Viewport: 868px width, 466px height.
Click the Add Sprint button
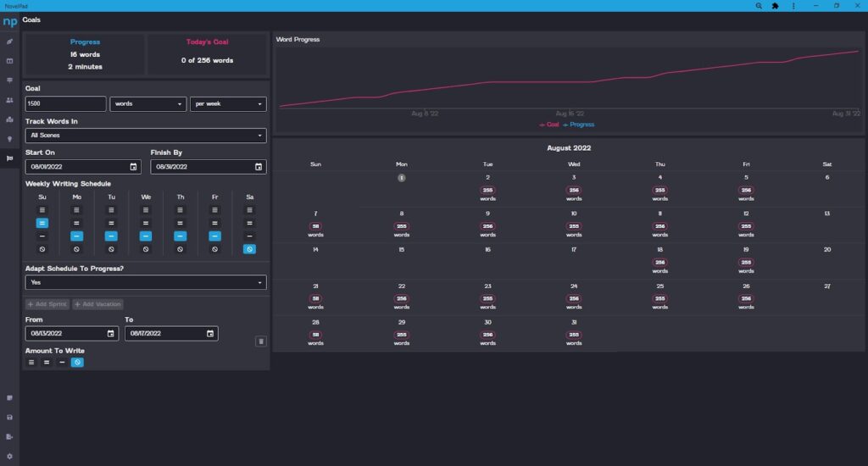click(47, 304)
